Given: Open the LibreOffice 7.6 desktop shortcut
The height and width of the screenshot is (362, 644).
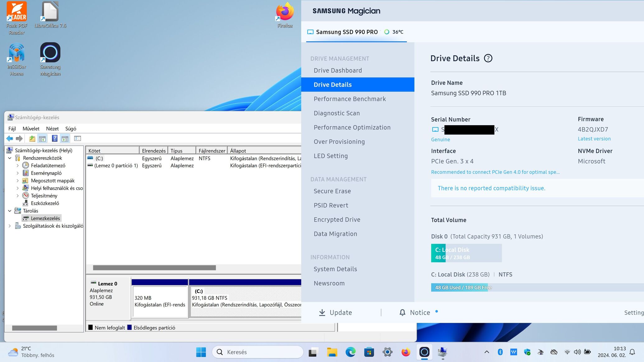Looking at the screenshot, I should [x=50, y=15].
